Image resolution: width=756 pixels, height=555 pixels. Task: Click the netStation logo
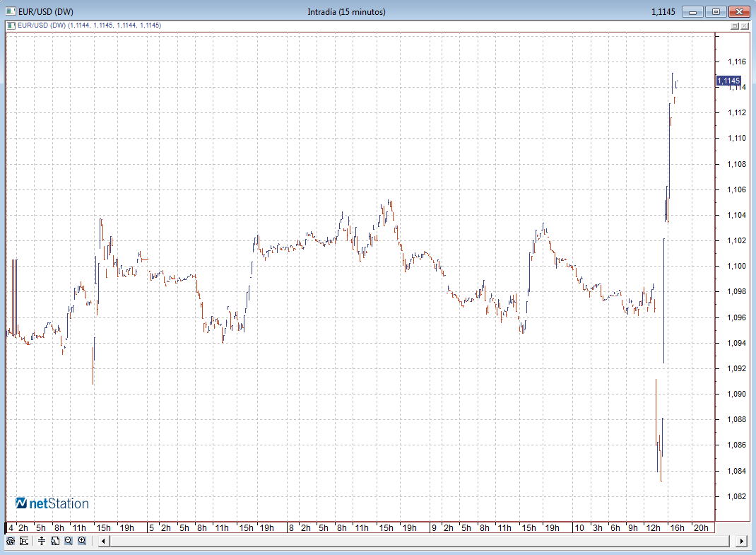pos(52,503)
